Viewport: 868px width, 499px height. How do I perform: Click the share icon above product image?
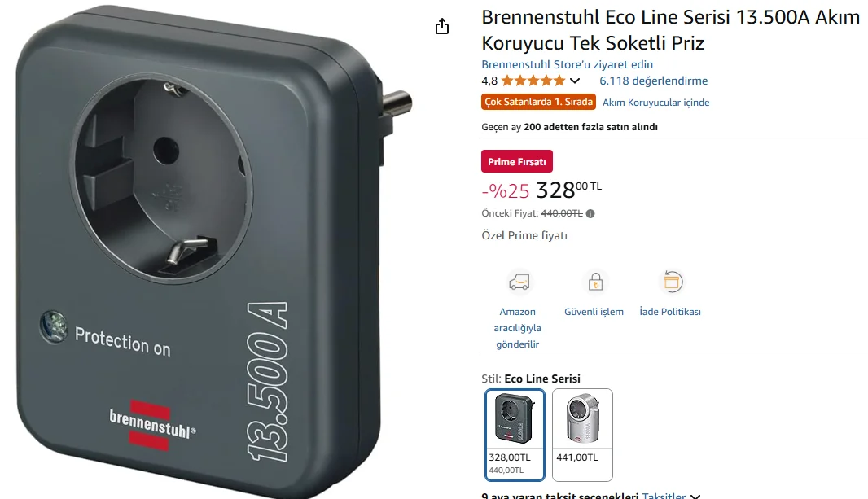coord(442,26)
